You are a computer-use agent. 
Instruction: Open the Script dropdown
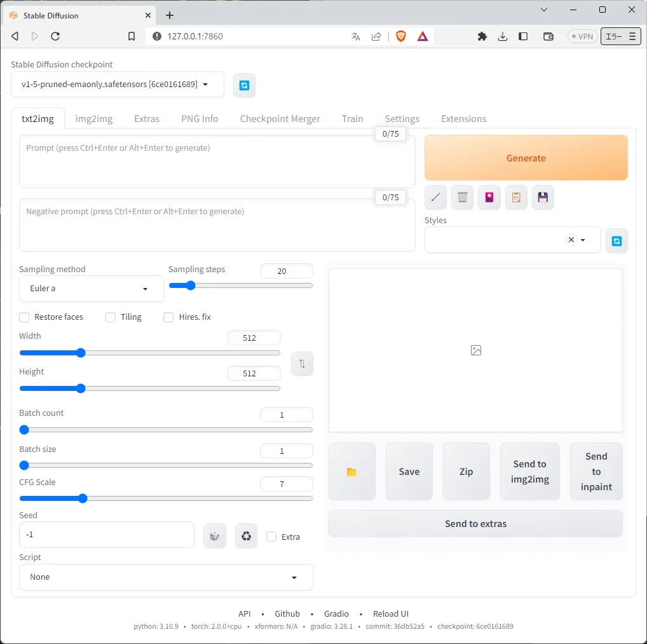click(166, 577)
